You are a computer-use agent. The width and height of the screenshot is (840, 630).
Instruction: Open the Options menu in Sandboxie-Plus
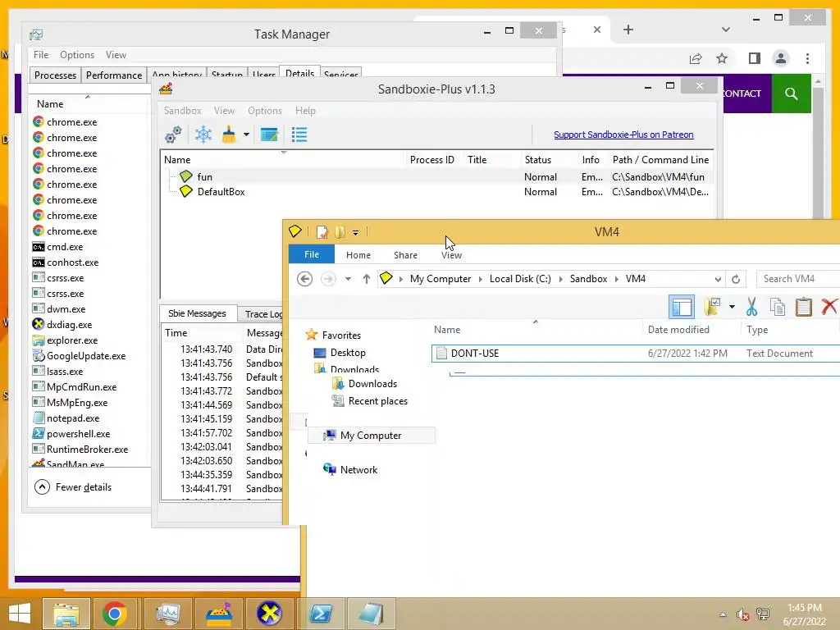point(265,111)
